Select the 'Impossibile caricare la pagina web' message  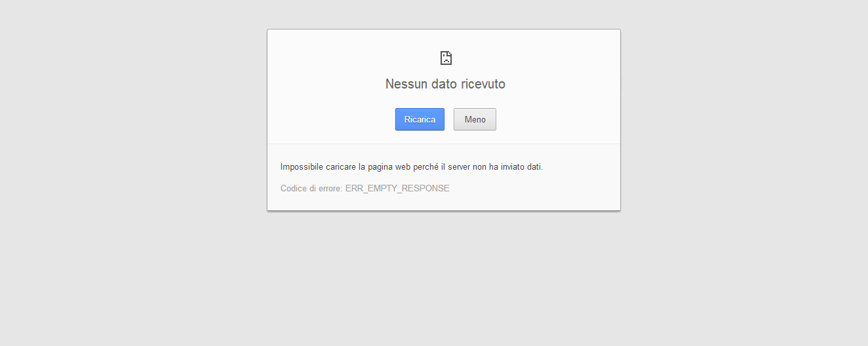(x=412, y=167)
